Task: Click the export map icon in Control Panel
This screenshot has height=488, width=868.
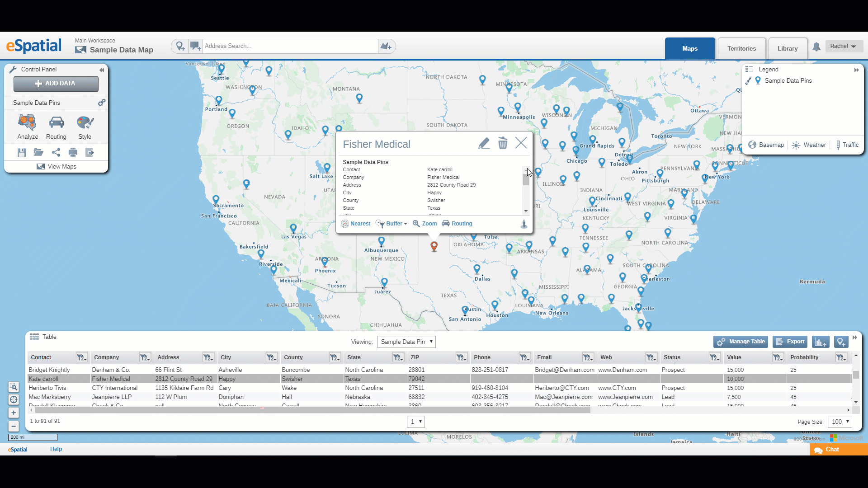Action: [x=90, y=153]
